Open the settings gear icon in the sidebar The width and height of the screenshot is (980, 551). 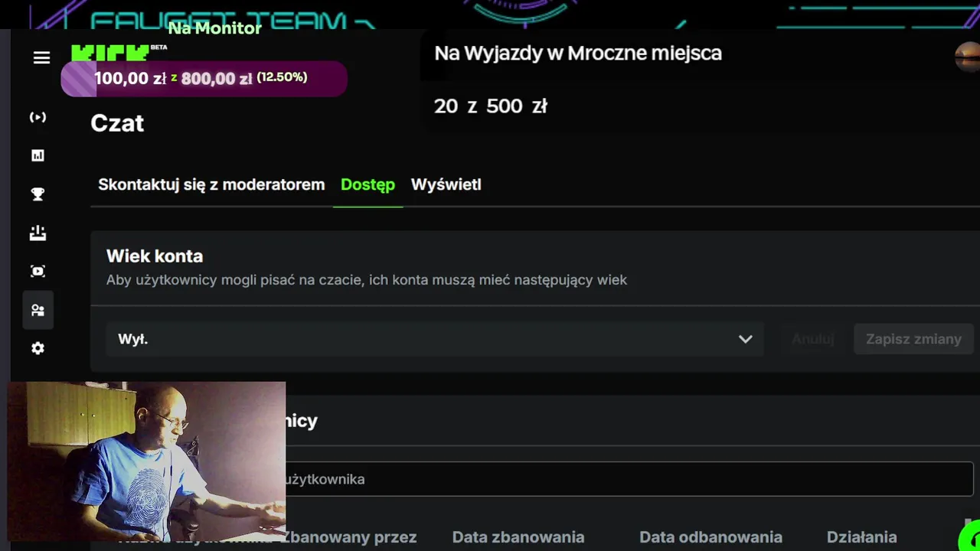(x=38, y=348)
